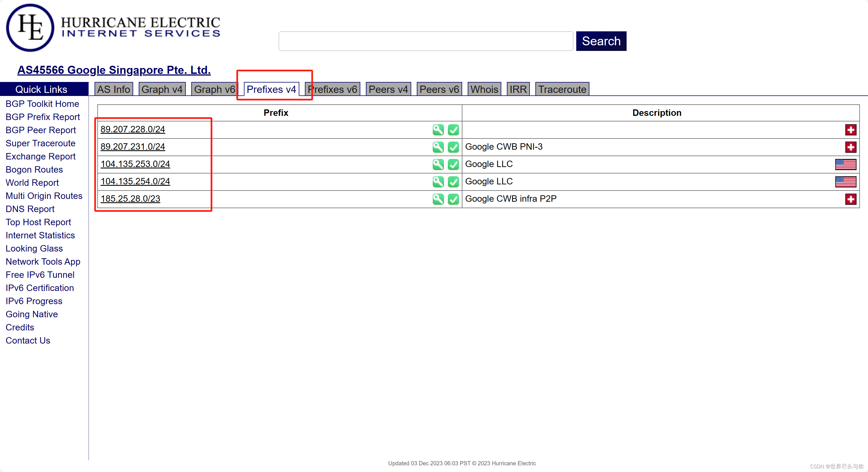Click the Google CWB PNI-3 description text
The width and height of the screenshot is (868, 472).
tap(504, 147)
